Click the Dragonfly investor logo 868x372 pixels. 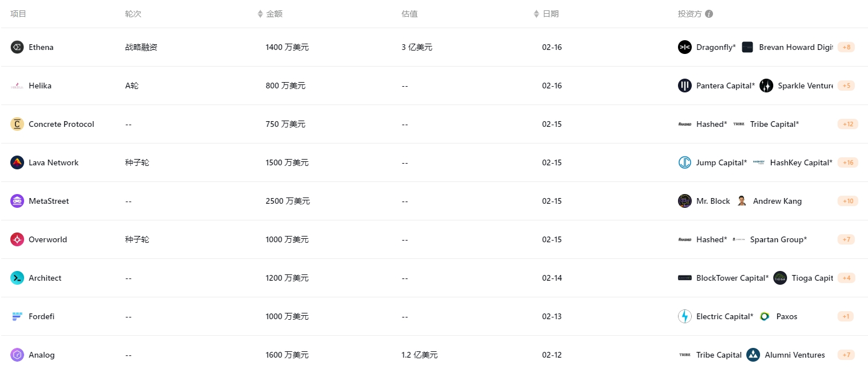(685, 47)
